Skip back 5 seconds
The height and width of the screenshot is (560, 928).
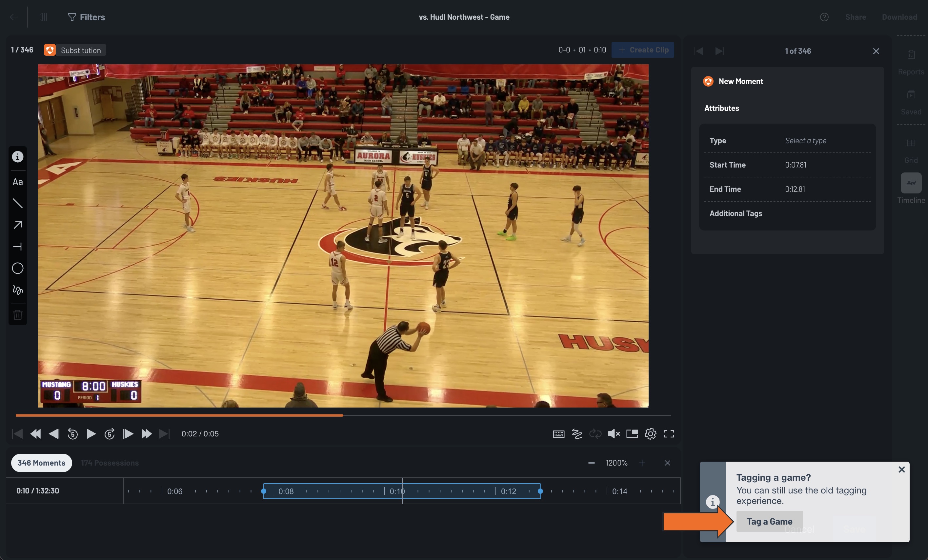coord(73,434)
